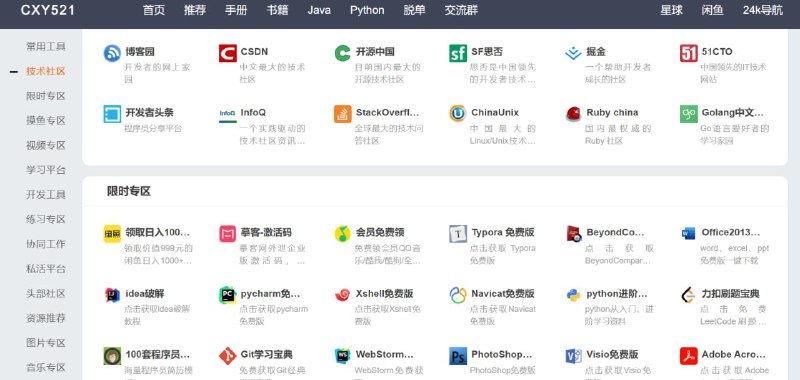Select the 手册 menu item
Image resolution: width=800 pixels, height=380 pixels.
point(236,10)
